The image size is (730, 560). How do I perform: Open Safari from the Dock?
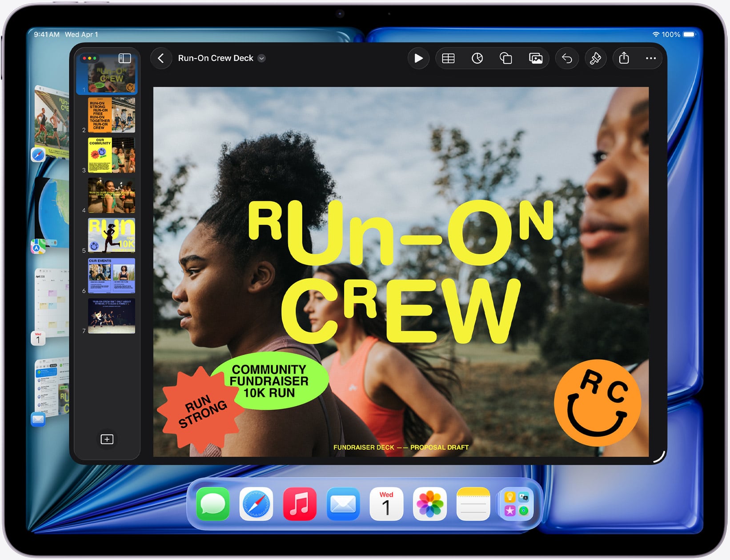(256, 504)
